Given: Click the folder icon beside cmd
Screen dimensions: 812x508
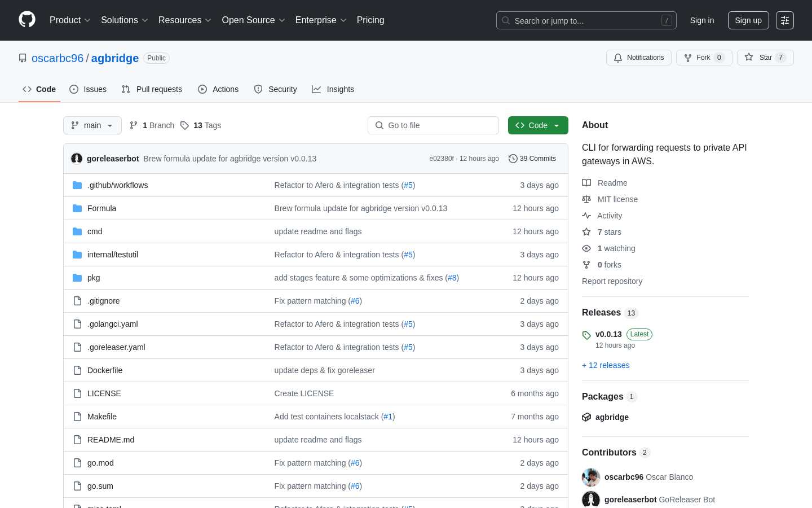Looking at the screenshot, I should coord(77,231).
